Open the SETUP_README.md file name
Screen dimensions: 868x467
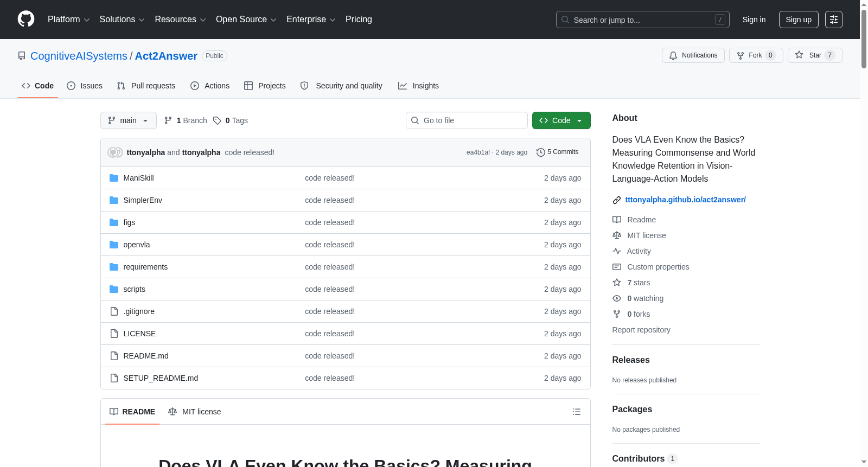pos(161,378)
